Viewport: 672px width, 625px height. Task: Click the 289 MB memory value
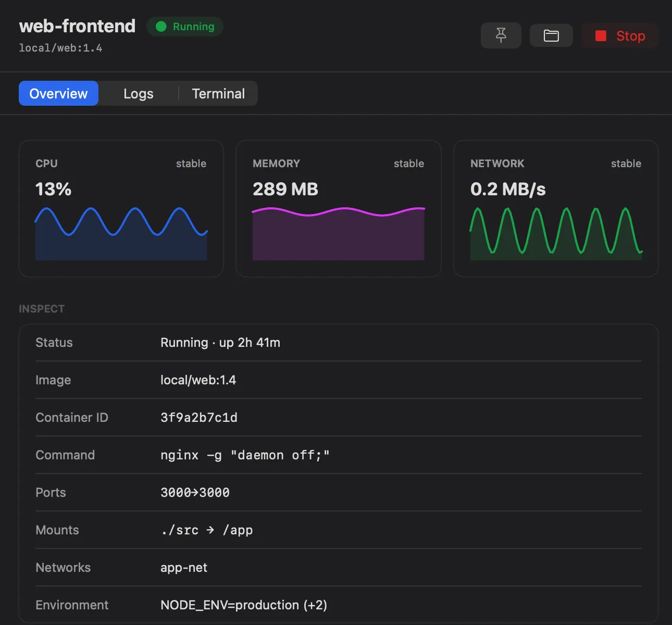point(285,189)
